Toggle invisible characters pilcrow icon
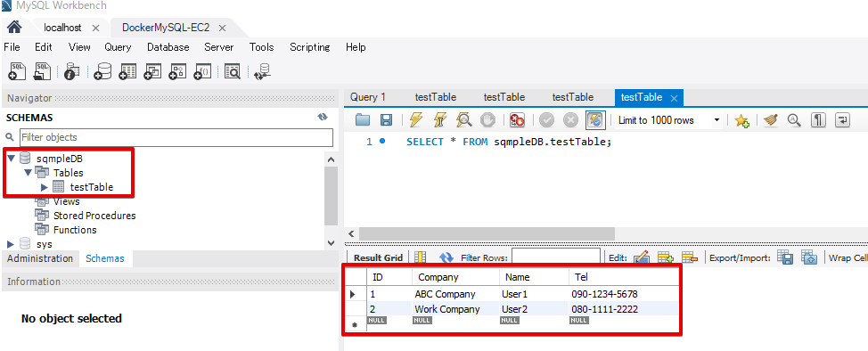The image size is (868, 351). pyautogui.click(x=818, y=119)
